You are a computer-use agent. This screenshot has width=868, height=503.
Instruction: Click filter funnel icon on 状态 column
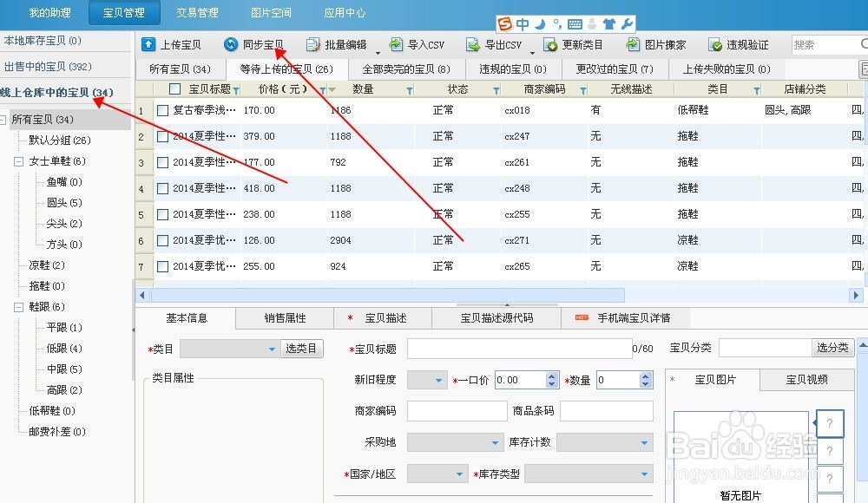(496, 90)
